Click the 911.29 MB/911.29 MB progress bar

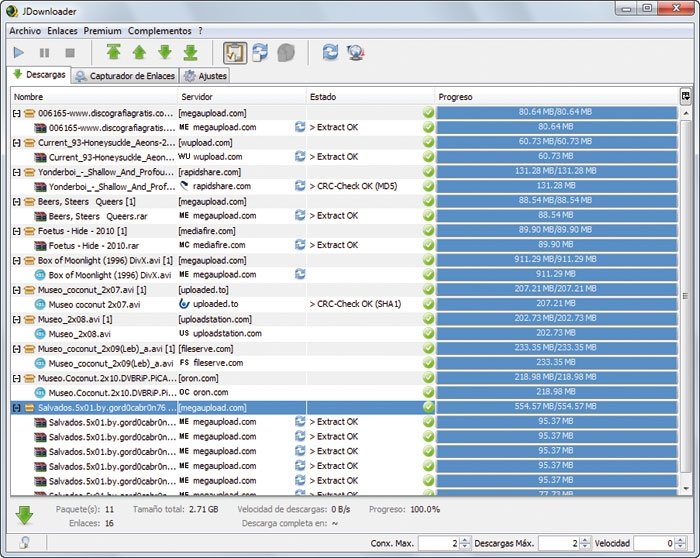point(556,259)
